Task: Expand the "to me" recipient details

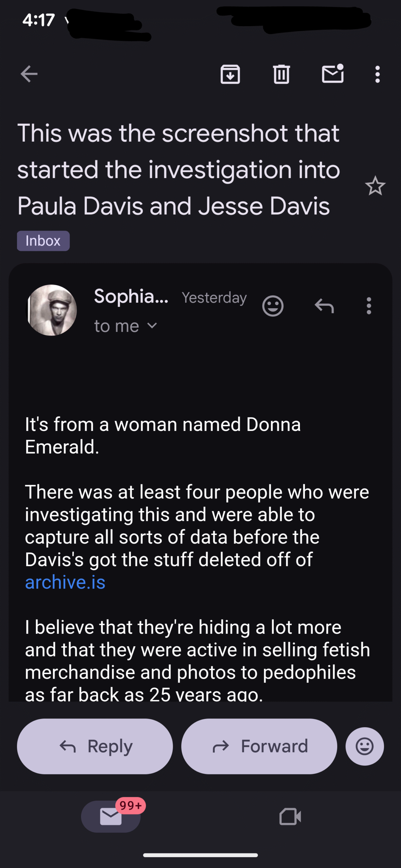Action: tap(126, 326)
